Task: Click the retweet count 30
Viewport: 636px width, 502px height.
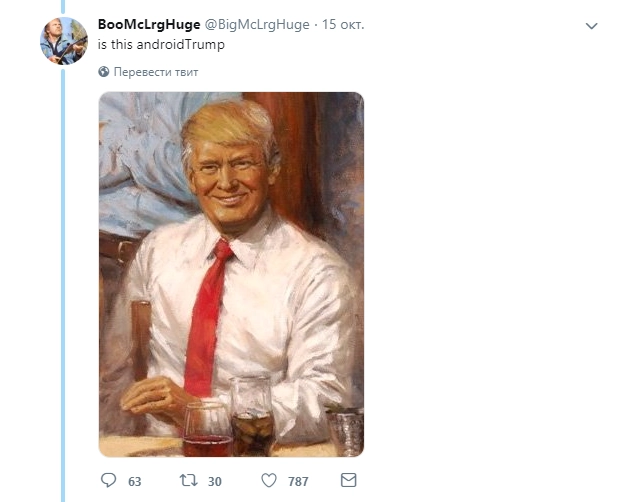Action: point(214,482)
